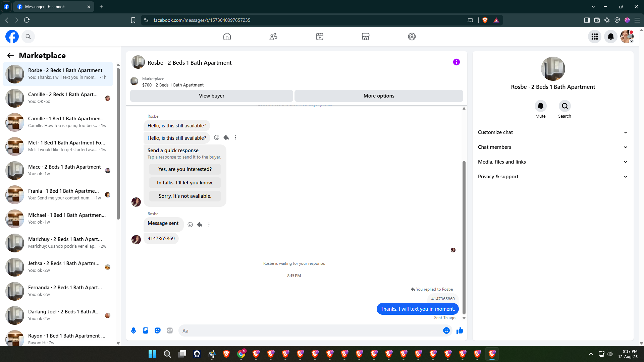The height and width of the screenshot is (362, 644).
Task: Open account profile menu avatar
Action: point(627,37)
